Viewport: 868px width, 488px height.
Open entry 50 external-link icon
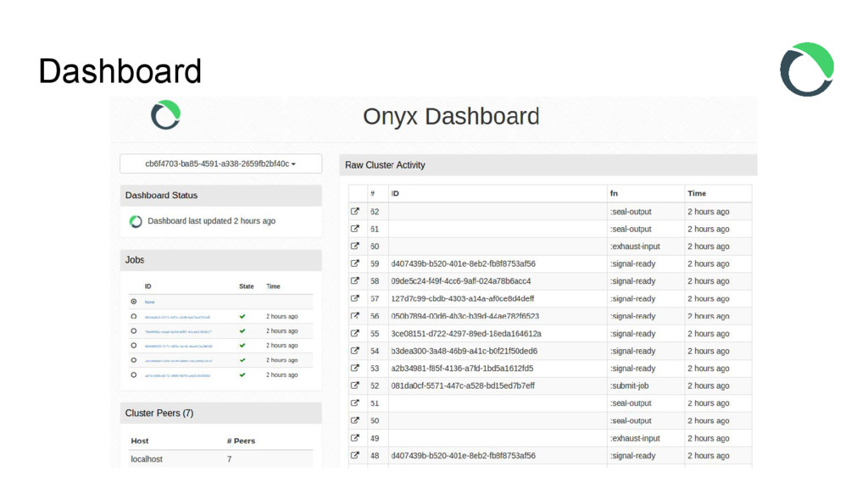[355, 420]
